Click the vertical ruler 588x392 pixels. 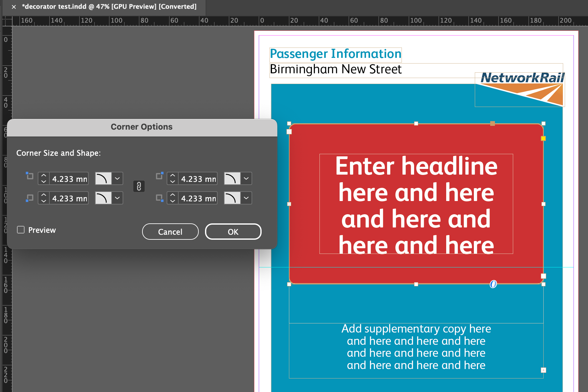[x=7, y=209]
